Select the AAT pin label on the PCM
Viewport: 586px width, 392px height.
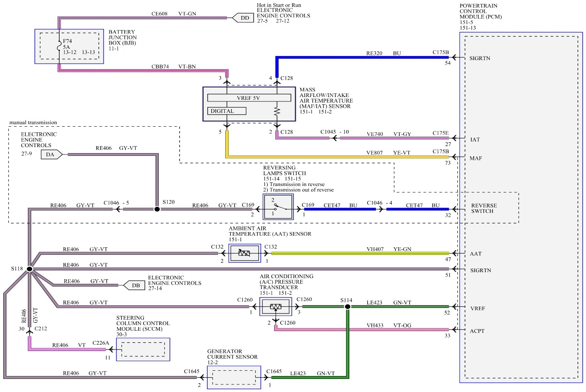click(x=476, y=254)
